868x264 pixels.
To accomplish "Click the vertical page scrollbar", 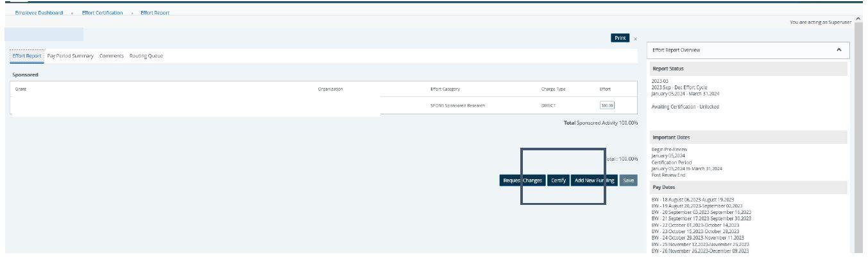I will [x=859, y=135].
